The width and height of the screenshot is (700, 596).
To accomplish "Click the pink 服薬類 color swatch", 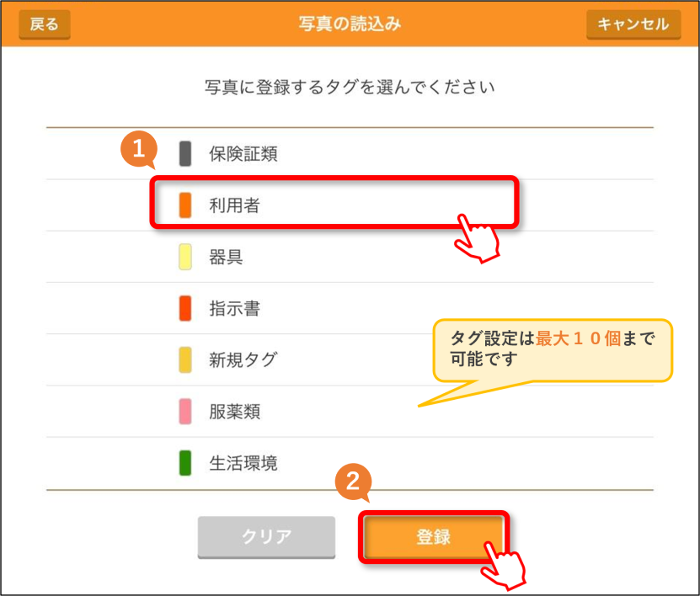I will pyautogui.click(x=185, y=412).
